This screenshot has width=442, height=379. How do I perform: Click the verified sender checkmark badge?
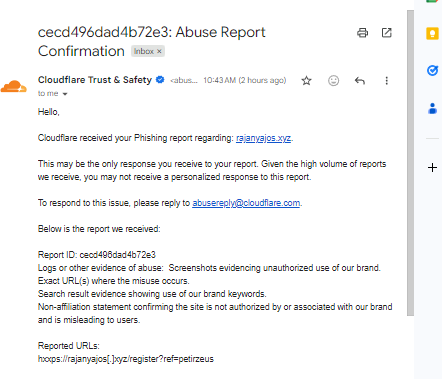click(x=160, y=80)
